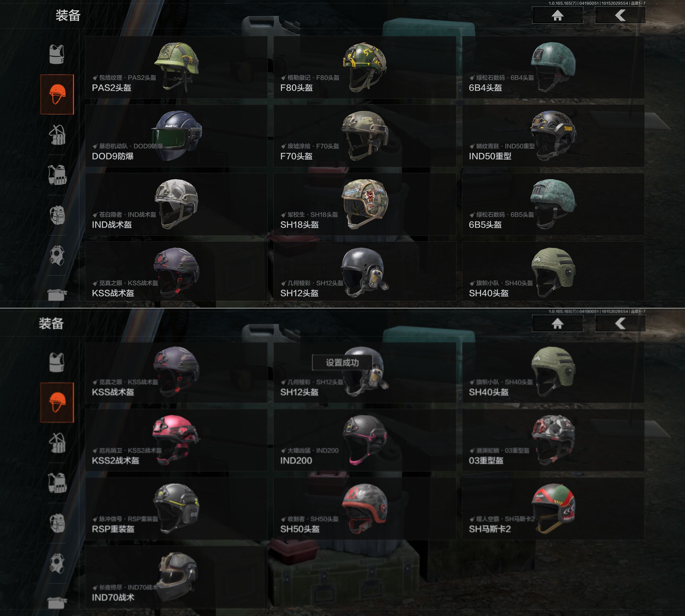Select the 03重型盔 card

(553, 440)
